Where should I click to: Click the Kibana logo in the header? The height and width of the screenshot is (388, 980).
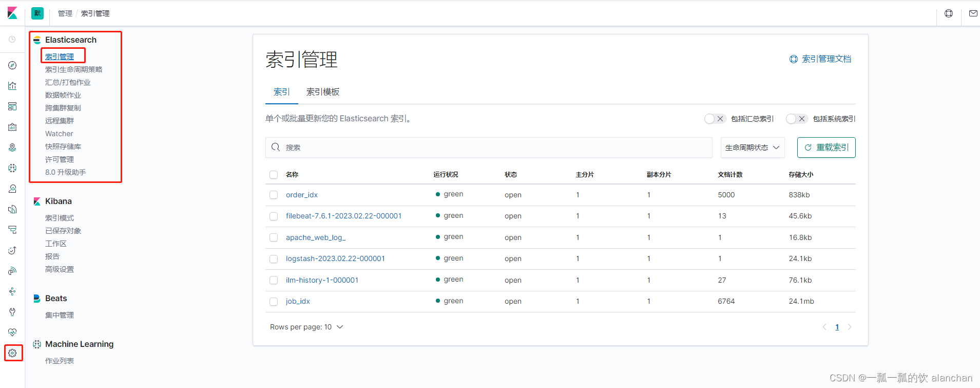click(x=12, y=13)
